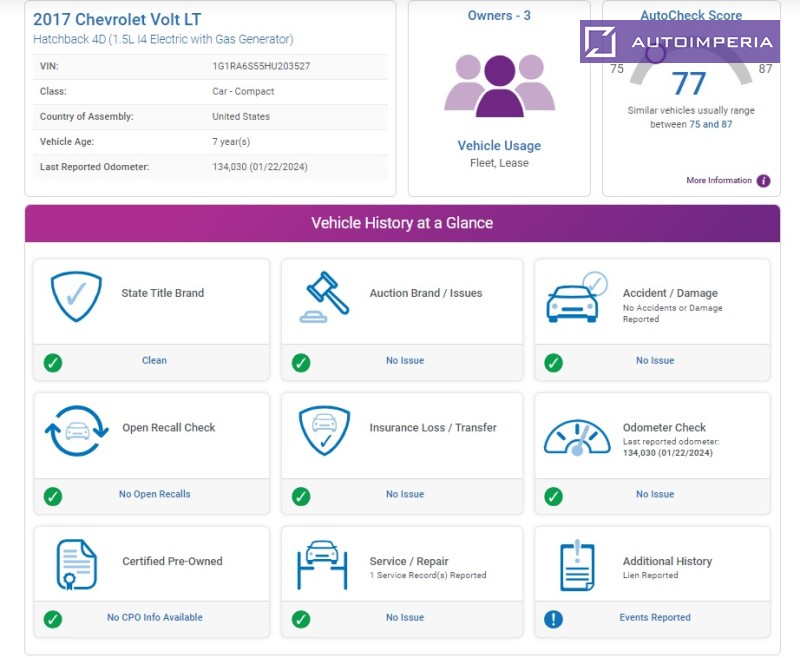Click the Service / Repair label

point(409,561)
